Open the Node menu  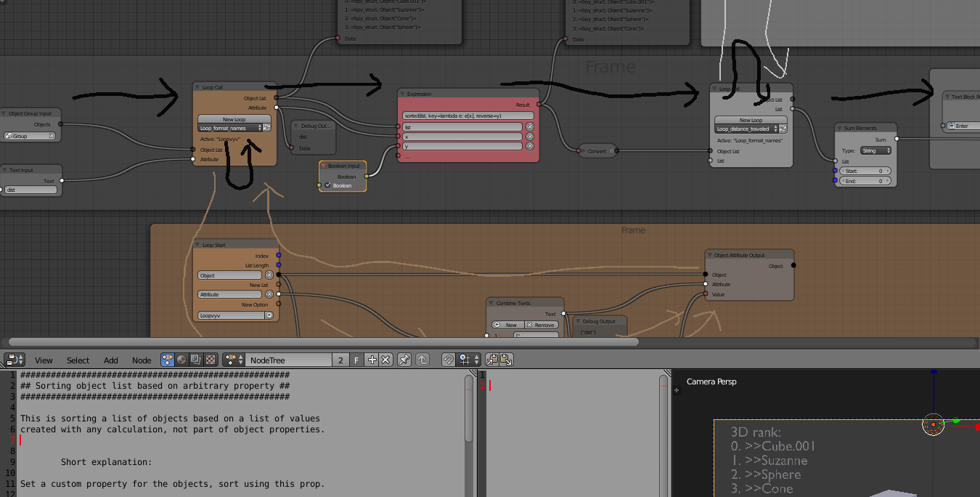click(x=142, y=360)
